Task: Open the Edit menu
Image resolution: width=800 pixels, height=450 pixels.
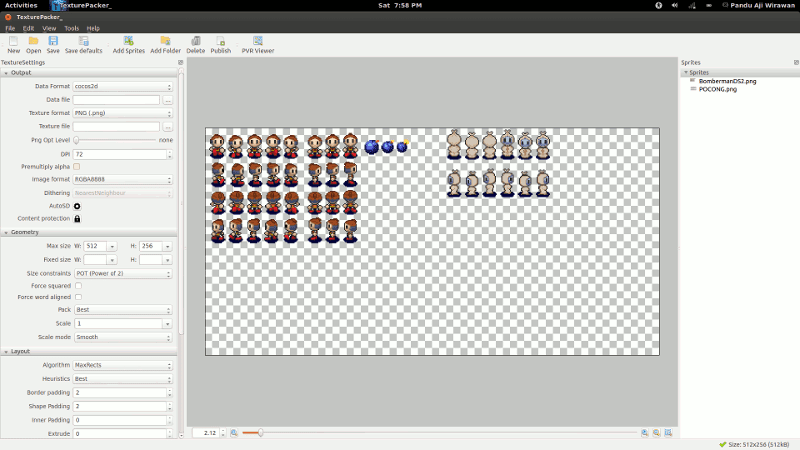Action: click(29, 28)
